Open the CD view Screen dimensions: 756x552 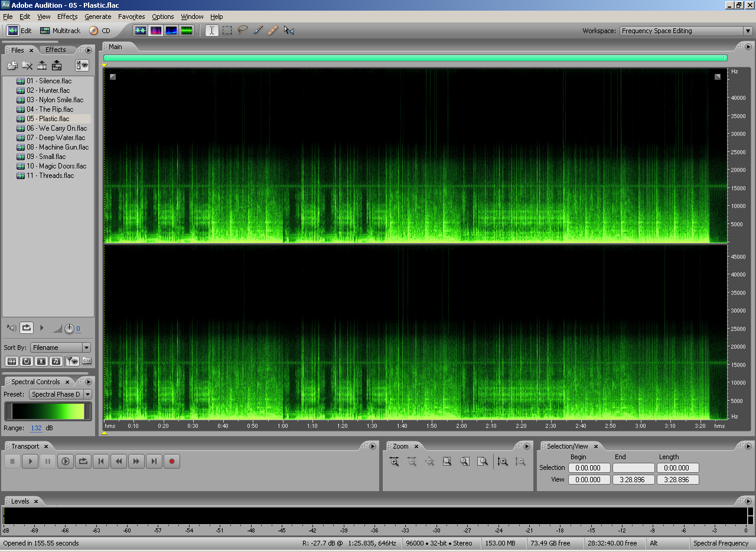pyautogui.click(x=100, y=31)
